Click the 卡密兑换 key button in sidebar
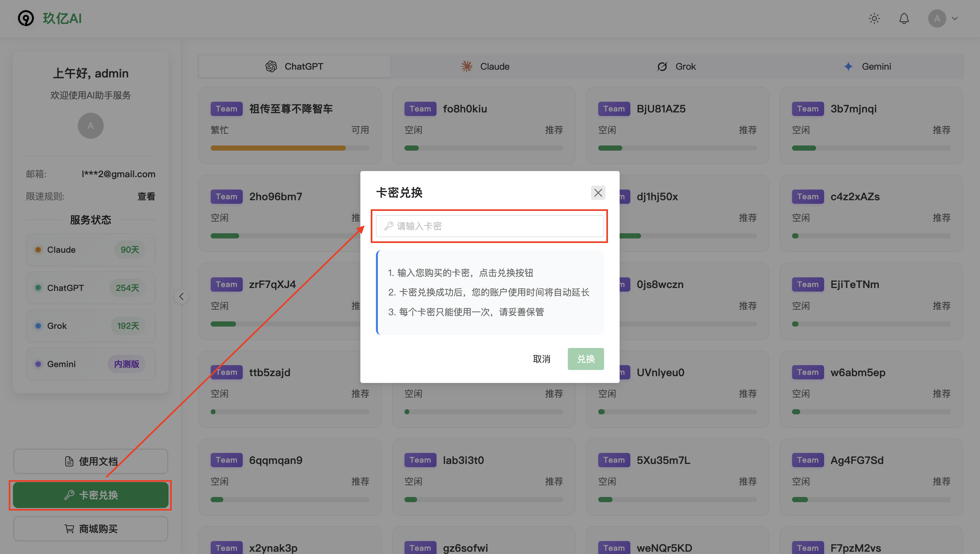The image size is (980, 554). click(x=90, y=495)
